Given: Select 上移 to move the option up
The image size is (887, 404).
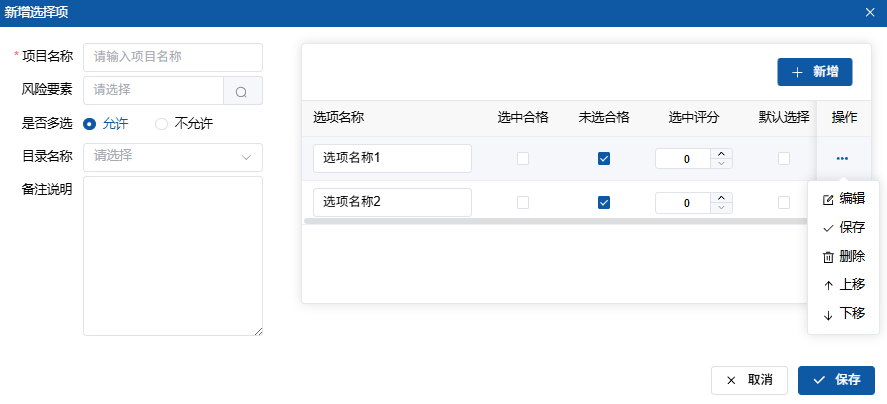Looking at the screenshot, I should click(843, 285).
